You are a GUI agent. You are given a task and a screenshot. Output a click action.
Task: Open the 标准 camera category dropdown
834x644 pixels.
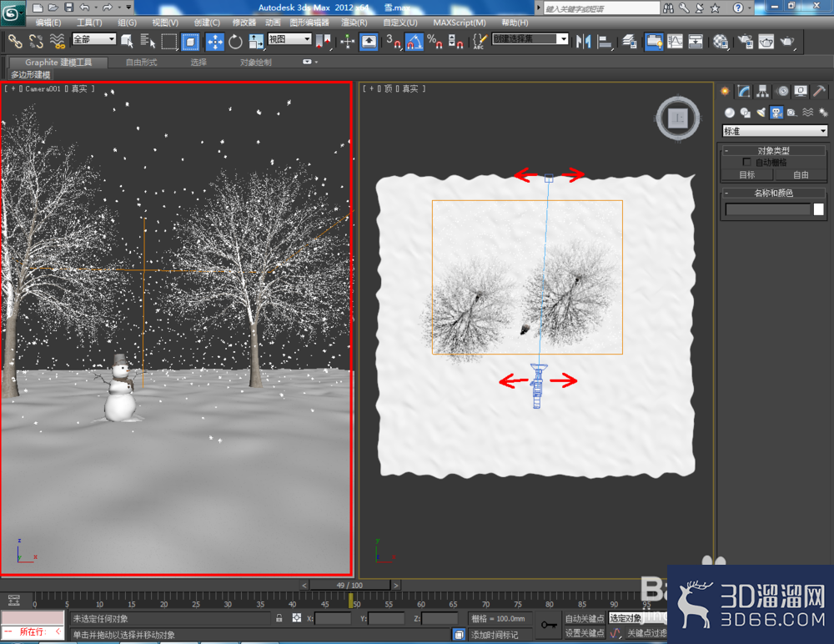(775, 130)
